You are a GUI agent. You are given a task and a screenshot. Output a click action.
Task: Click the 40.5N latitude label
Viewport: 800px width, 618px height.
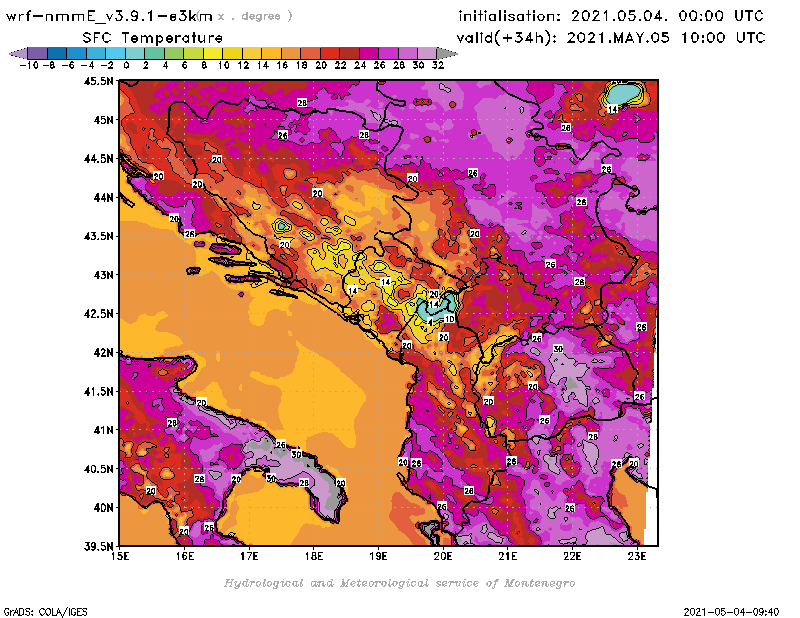click(x=98, y=469)
